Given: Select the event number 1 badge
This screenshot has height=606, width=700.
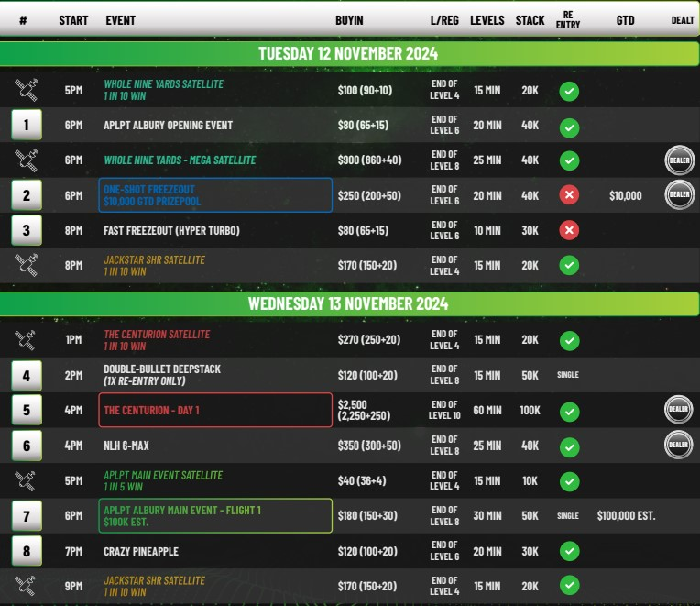Looking at the screenshot, I should click(27, 125).
